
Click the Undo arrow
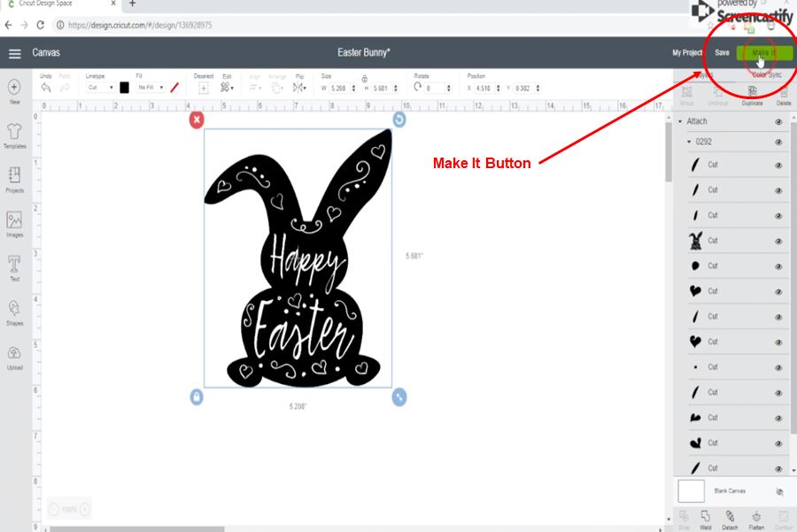coord(46,88)
